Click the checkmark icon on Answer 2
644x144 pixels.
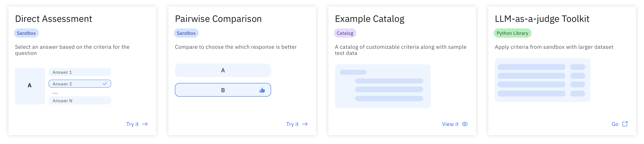105,84
